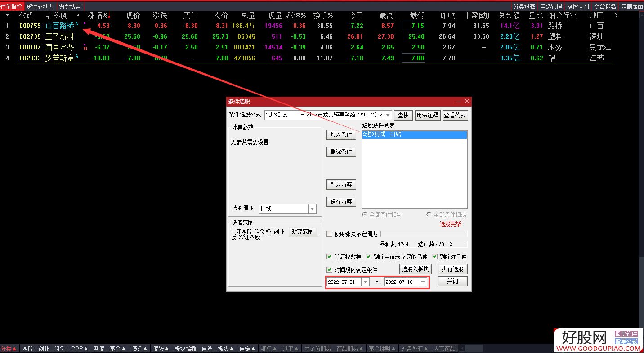Expand the CDR bottom menu
The image size is (644, 353).
coord(80,349)
